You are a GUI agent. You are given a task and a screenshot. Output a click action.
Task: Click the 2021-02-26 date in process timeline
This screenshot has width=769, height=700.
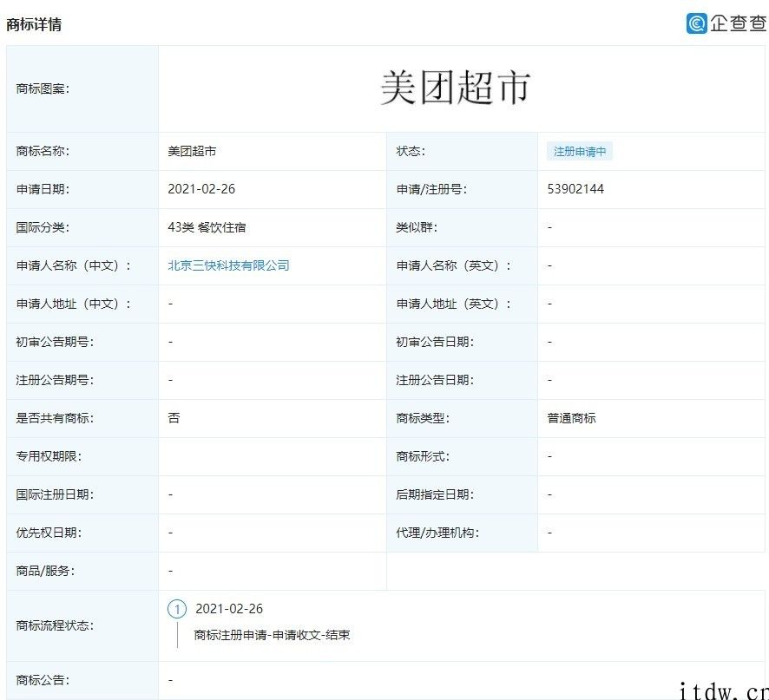[229, 609]
